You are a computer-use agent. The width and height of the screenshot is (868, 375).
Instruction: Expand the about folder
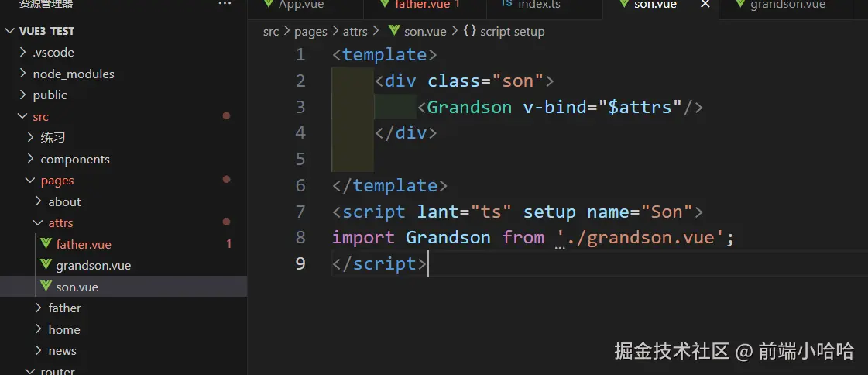38,201
